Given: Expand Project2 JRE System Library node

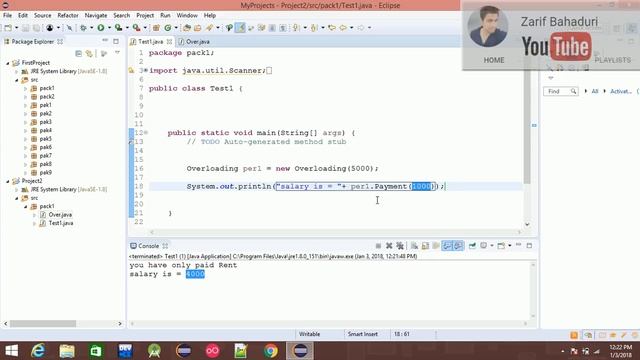Looking at the screenshot, I should (x=16, y=189).
